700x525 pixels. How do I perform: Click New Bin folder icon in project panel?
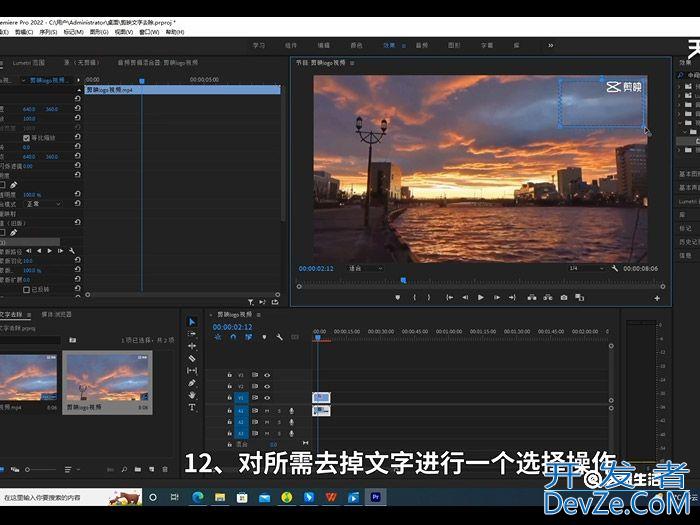tap(138, 469)
